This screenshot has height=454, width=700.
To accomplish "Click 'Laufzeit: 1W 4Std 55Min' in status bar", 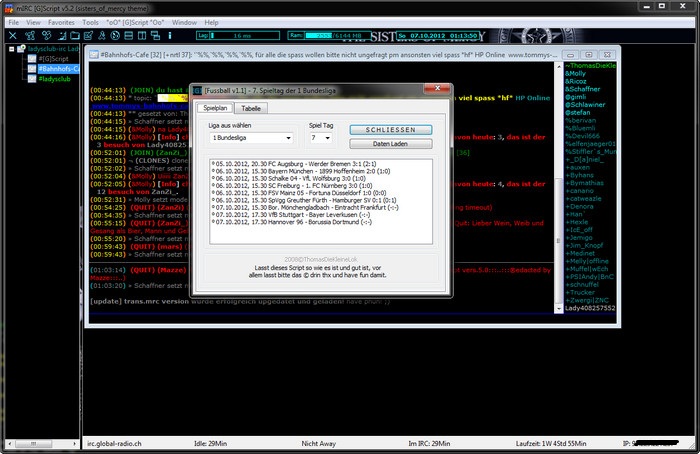I will pyautogui.click(x=551, y=444).
